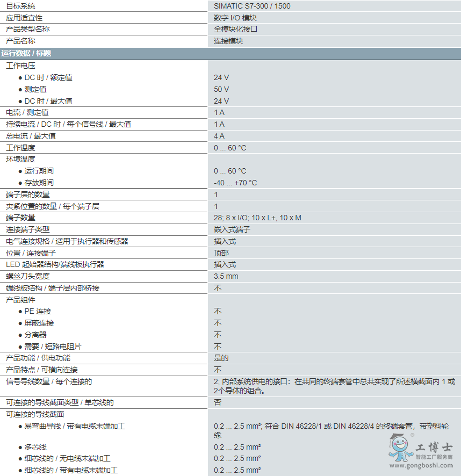The width and height of the screenshot is (461, 476).
Task: Select the PE 连接 row label
Action: pyautogui.click(x=38, y=311)
